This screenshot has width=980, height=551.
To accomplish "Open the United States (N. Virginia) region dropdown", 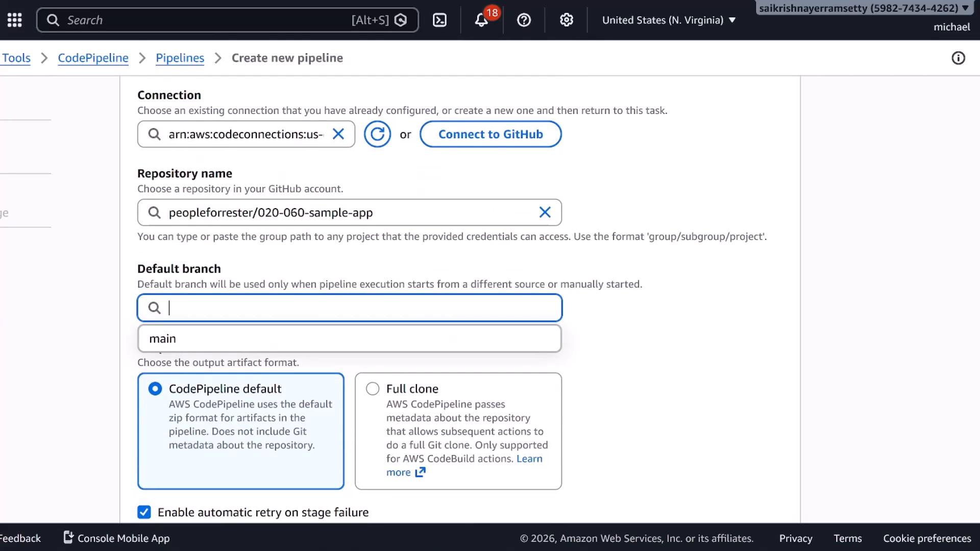I will coord(669,20).
